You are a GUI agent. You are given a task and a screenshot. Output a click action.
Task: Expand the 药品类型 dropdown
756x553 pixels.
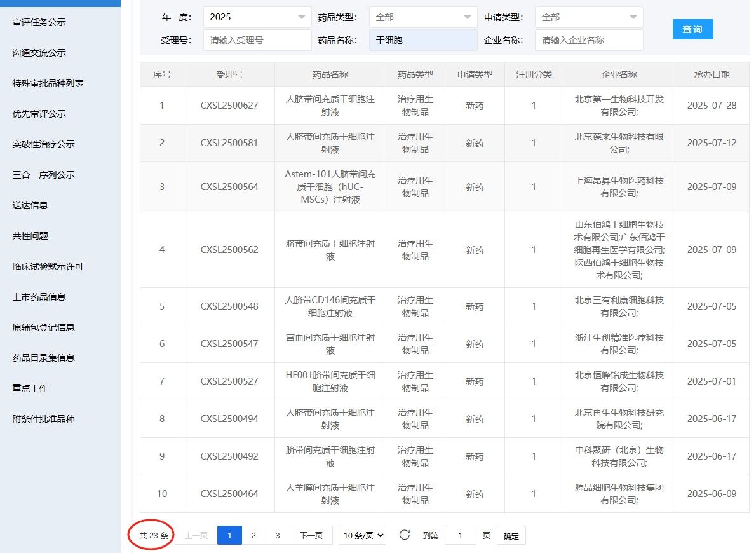(423, 17)
